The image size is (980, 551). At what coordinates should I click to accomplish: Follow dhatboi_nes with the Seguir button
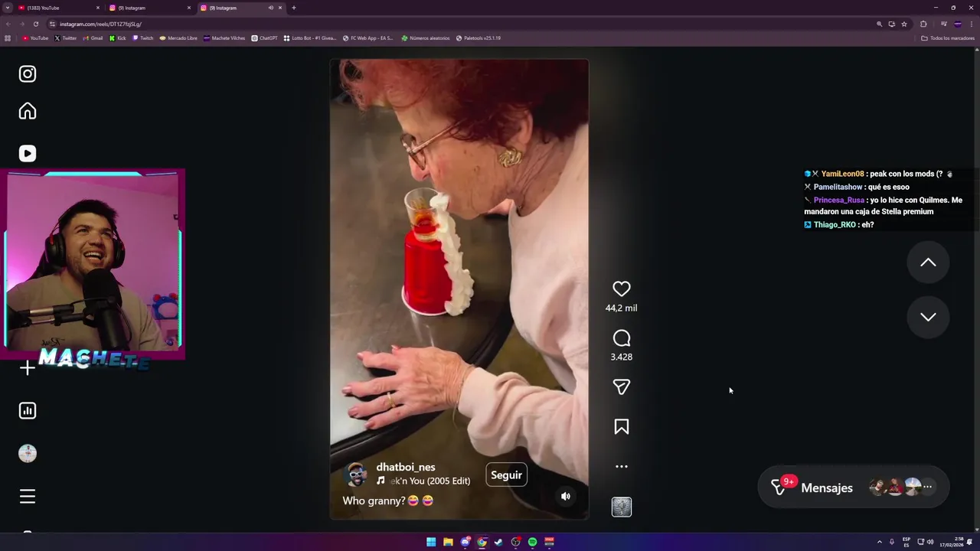506,475
